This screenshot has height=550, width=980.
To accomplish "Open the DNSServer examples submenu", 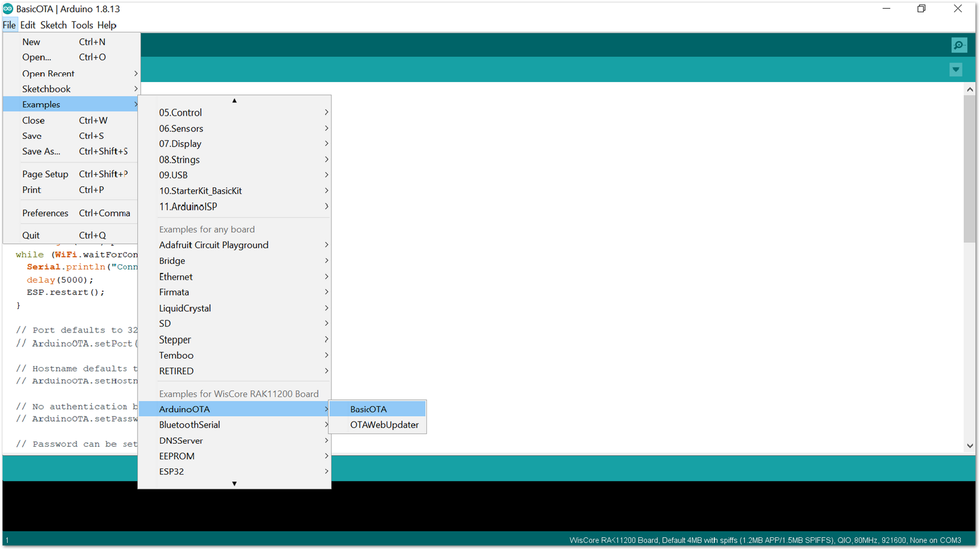I will click(x=235, y=440).
